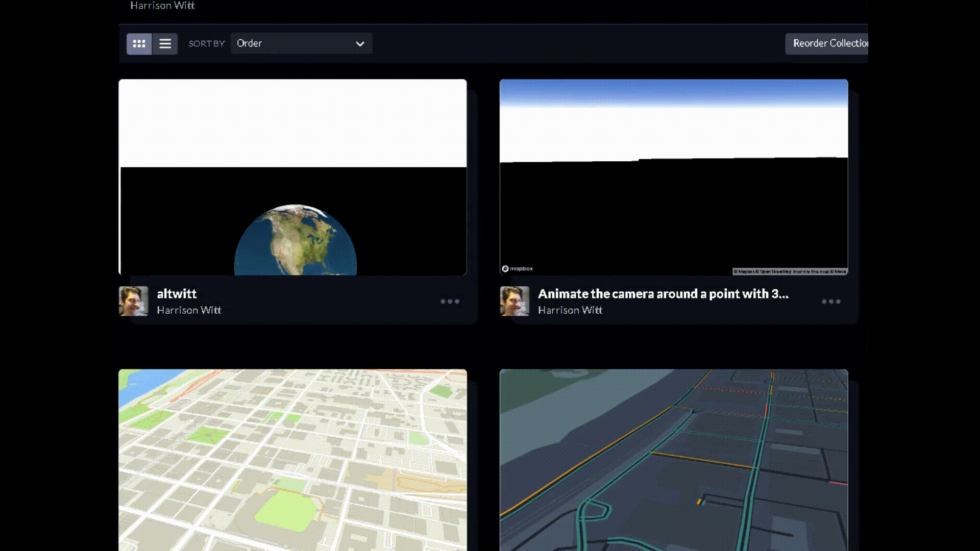Open the three-dot menu for altwitt

450,302
